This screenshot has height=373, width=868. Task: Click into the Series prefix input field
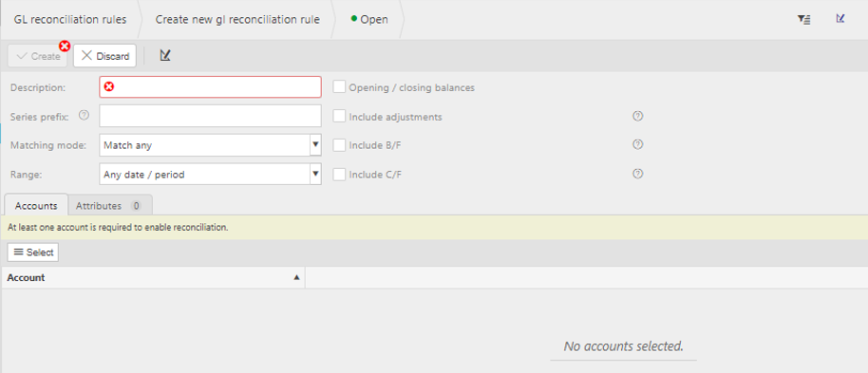[x=211, y=116]
